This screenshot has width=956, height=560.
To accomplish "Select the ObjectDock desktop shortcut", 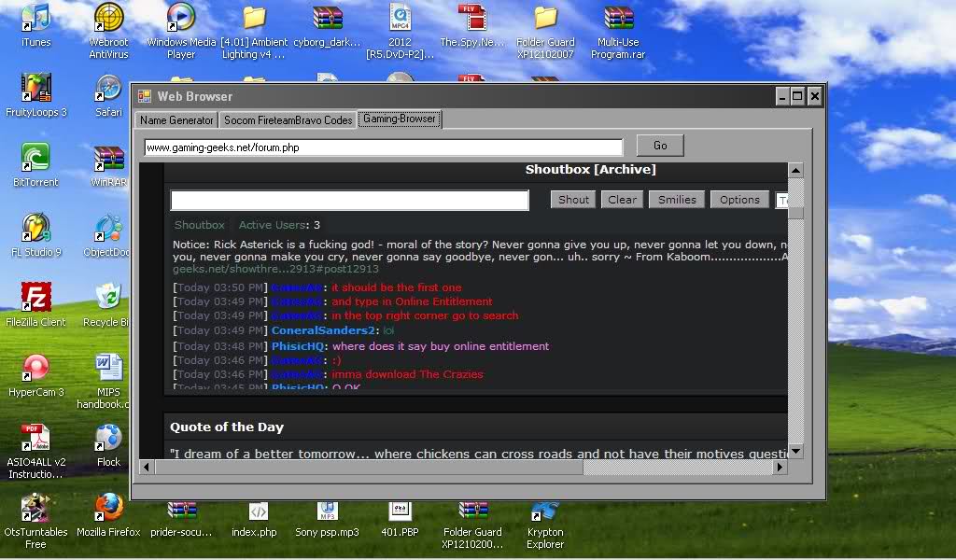I will pos(107,234).
